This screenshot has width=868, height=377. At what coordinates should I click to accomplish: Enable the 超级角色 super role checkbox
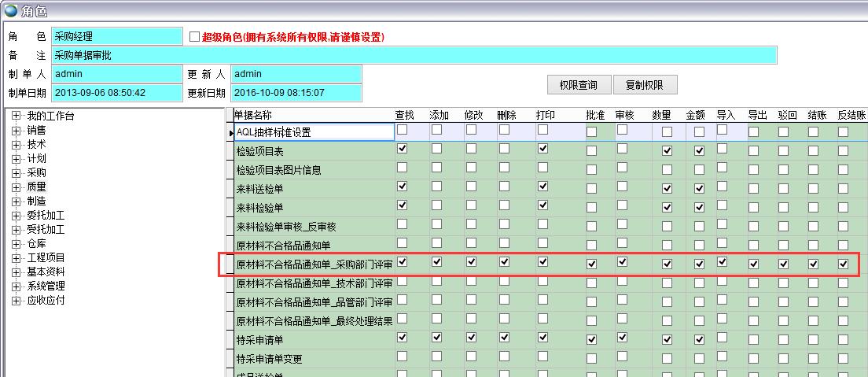click(x=195, y=37)
